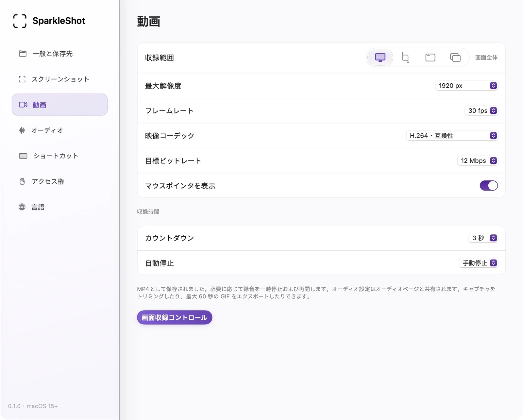Click the SparkleShot logo icon
Image resolution: width=523 pixels, height=420 pixels.
pos(20,21)
